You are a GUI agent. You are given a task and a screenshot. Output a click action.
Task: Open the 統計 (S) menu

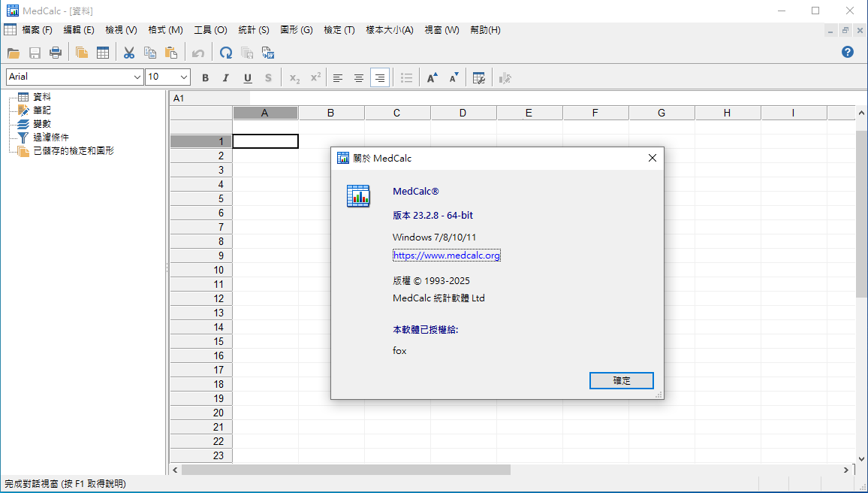coord(254,30)
